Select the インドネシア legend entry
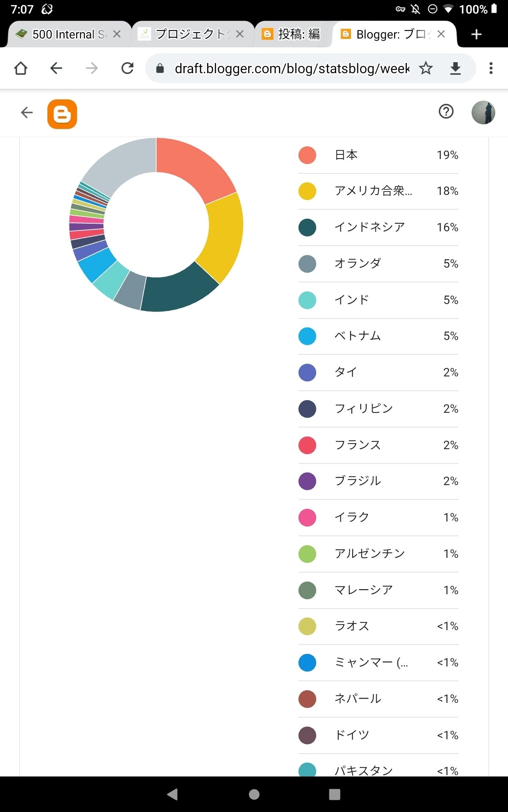This screenshot has height=812, width=508. coord(378,228)
